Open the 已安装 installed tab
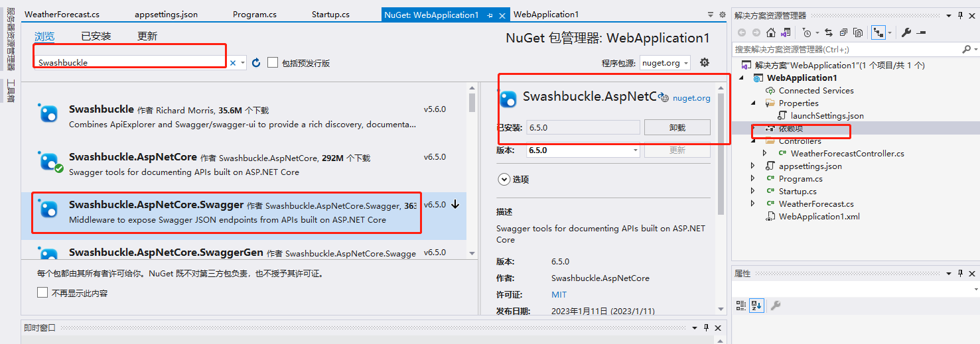The height and width of the screenshot is (344, 980). coord(96,36)
